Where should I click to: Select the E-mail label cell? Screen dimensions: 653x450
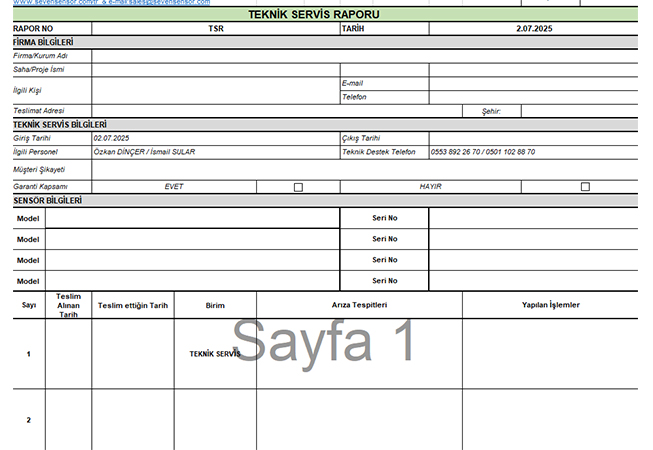coord(384,84)
